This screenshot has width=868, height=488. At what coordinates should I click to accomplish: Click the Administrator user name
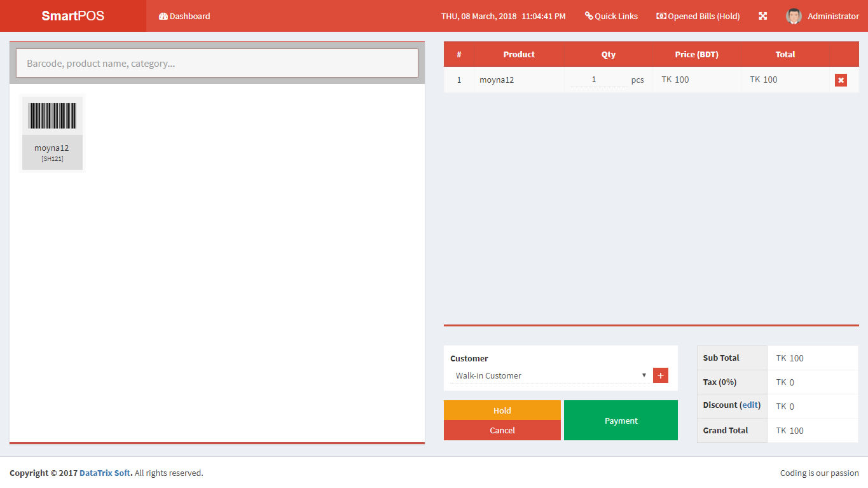coord(833,16)
